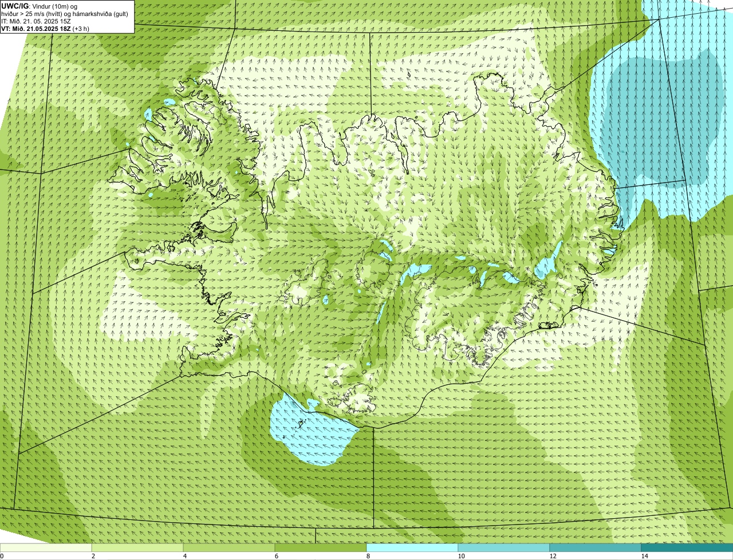
Task: Click the dark teal swatch above 14 m/s
Action: pyautogui.click(x=687, y=547)
